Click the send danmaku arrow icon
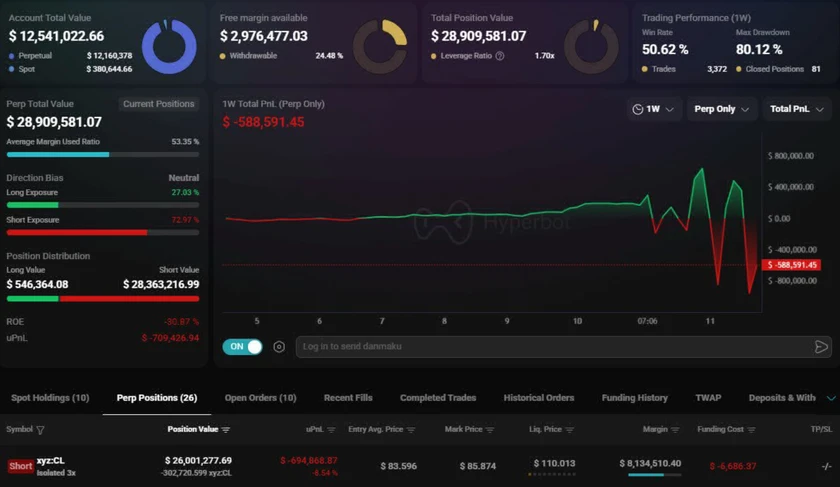Viewport: 840px width, 487px height. coord(821,347)
